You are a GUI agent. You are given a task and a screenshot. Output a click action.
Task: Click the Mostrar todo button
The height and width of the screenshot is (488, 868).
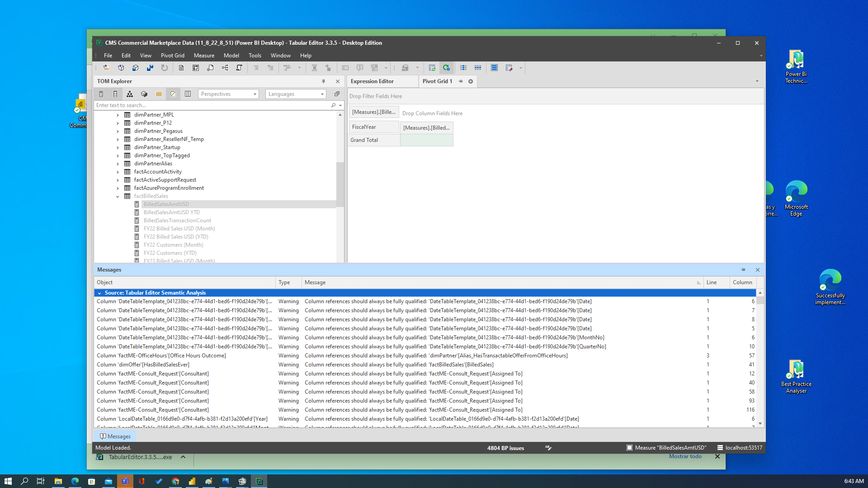click(x=685, y=456)
